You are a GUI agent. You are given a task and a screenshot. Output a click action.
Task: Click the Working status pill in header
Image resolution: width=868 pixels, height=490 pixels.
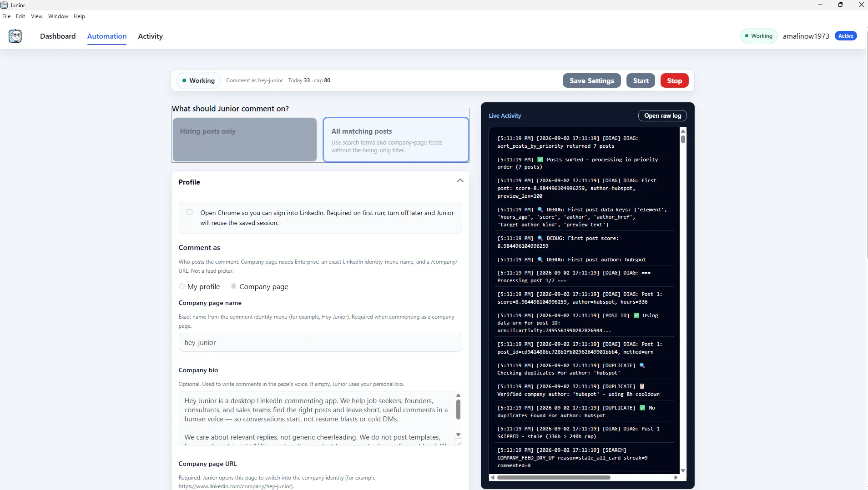759,36
